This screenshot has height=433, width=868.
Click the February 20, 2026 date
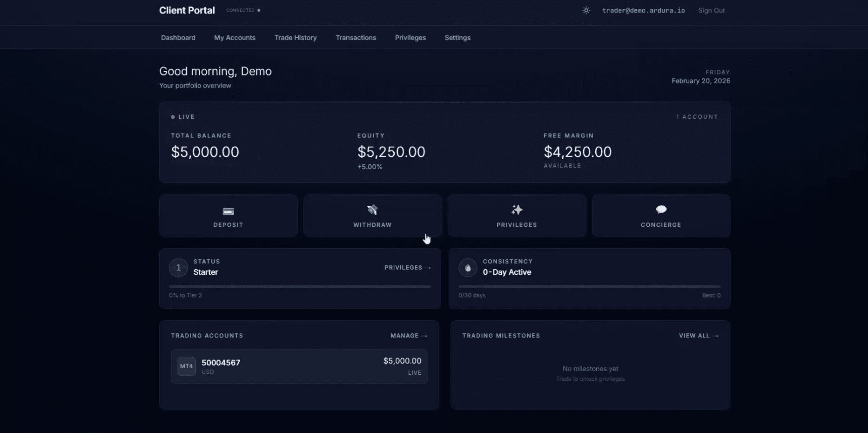(701, 81)
